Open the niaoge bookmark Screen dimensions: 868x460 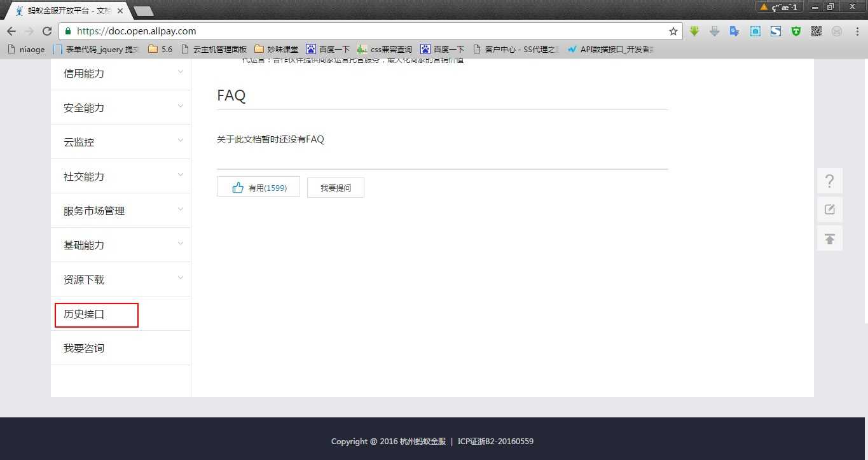tap(26, 49)
